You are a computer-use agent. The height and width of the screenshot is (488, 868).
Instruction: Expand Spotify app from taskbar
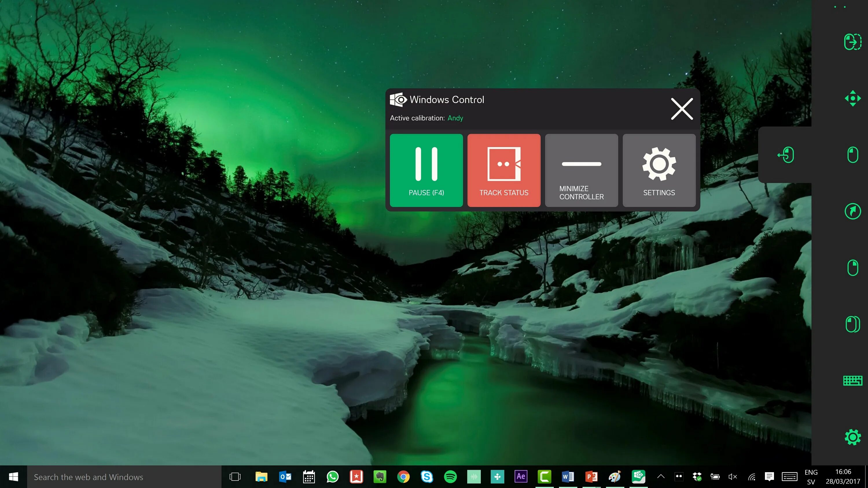pos(451,477)
